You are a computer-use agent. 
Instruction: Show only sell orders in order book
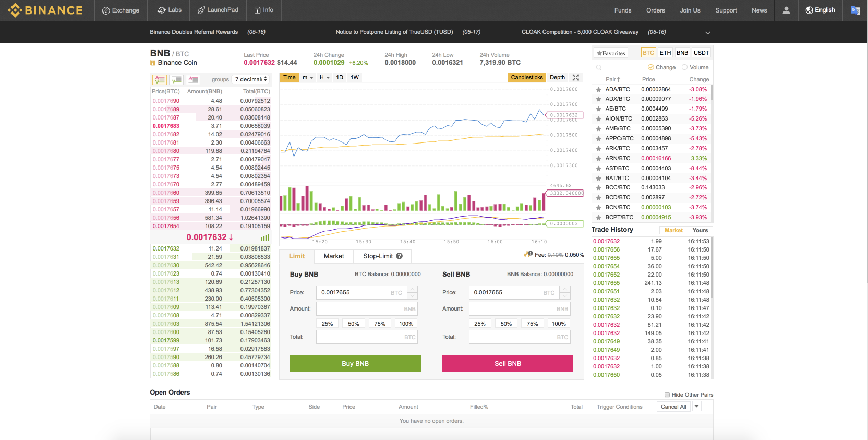193,80
